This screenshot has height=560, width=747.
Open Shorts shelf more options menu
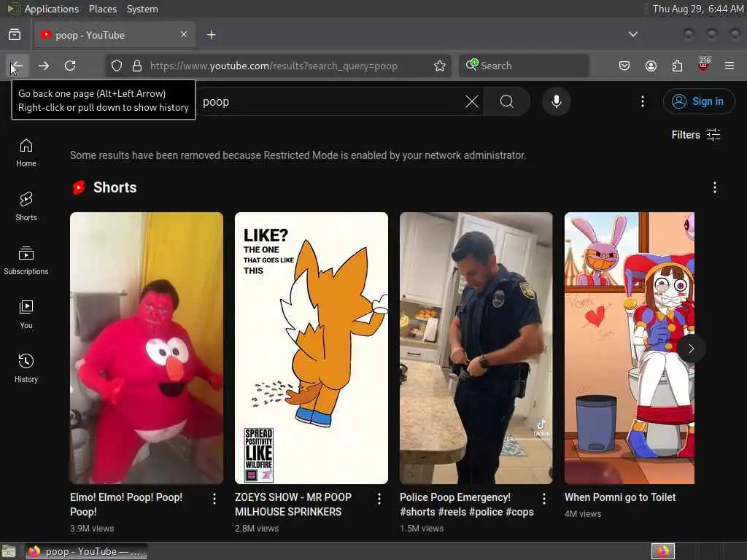[715, 187]
